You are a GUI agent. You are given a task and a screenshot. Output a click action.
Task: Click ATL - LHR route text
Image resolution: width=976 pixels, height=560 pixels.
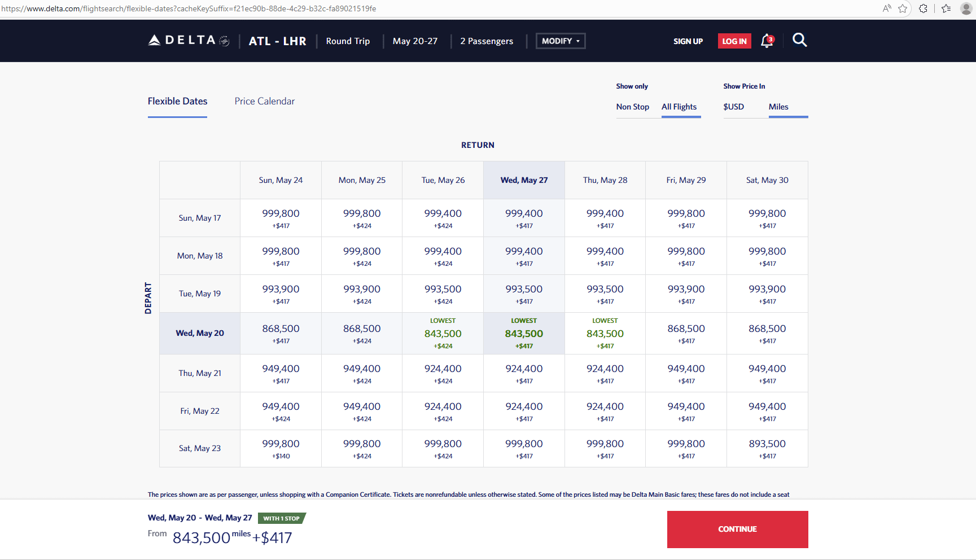tap(278, 41)
